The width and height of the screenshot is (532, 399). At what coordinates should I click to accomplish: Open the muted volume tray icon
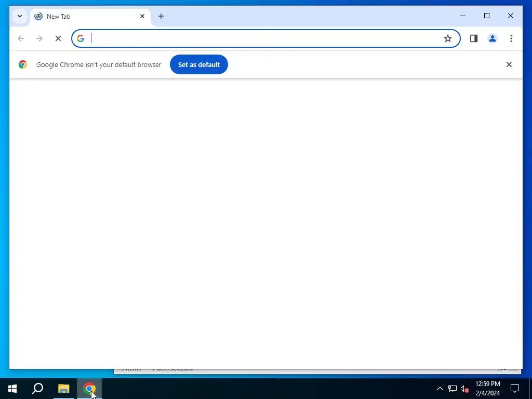click(465, 389)
